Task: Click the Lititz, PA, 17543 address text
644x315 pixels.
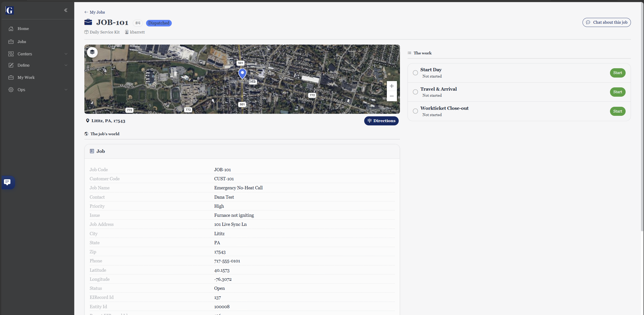Action: (x=108, y=121)
